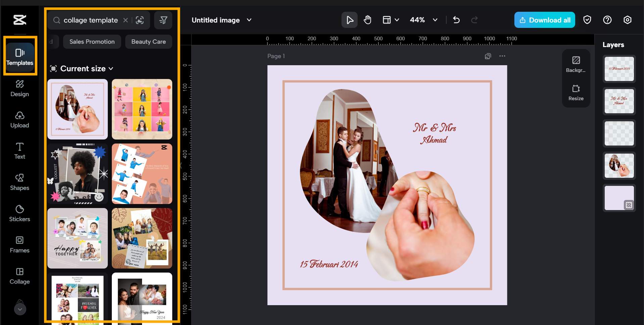Select the Text tool in the sidebar

(19, 151)
